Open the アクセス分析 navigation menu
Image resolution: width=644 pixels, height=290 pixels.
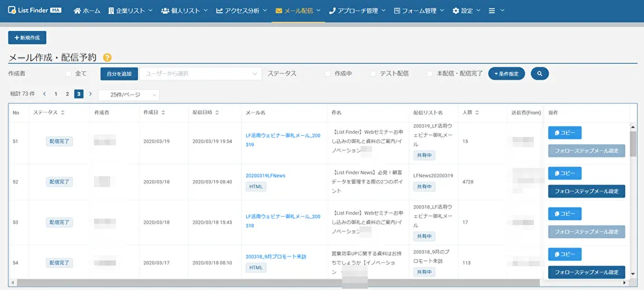(243, 11)
